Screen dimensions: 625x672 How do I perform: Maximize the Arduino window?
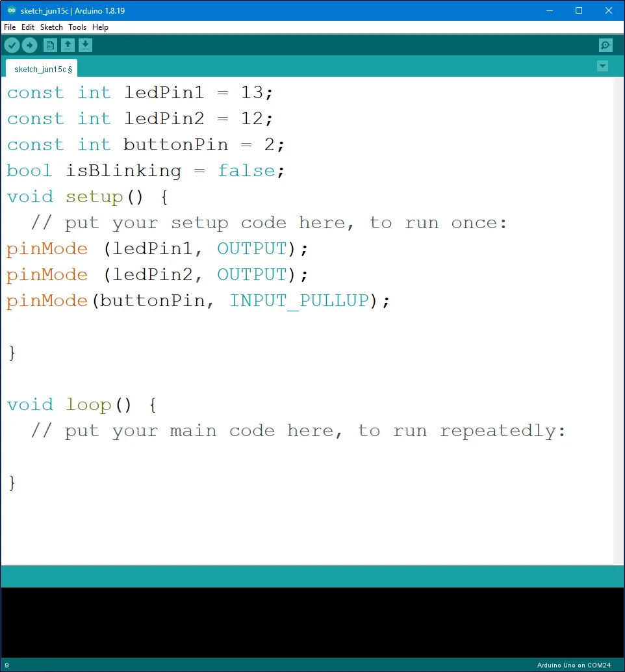point(579,10)
